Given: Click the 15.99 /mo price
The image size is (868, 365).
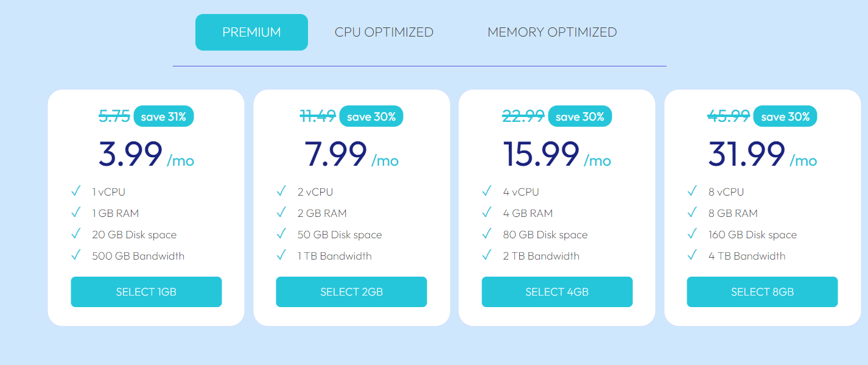Looking at the screenshot, I should (557, 155).
